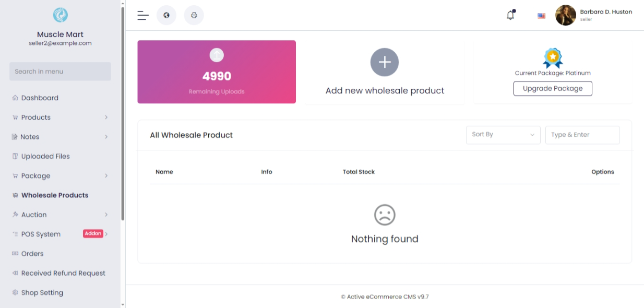644x308 pixels.
Task: Expand the Package submenu chevron
Action: pyautogui.click(x=106, y=176)
